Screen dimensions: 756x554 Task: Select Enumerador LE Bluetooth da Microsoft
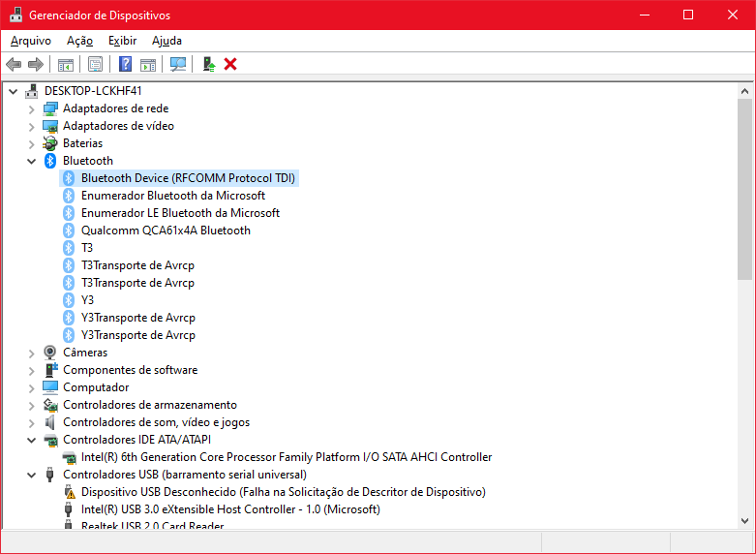point(180,213)
